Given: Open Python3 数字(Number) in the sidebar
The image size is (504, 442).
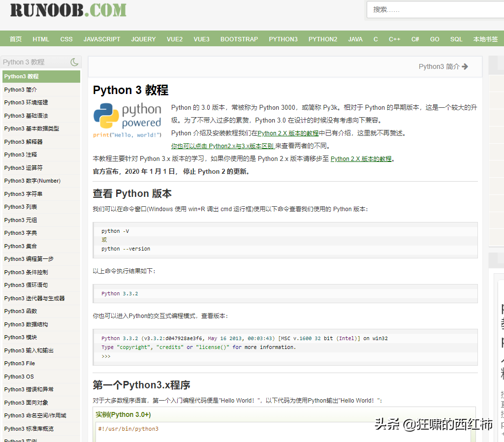Looking at the screenshot, I should [41, 181].
